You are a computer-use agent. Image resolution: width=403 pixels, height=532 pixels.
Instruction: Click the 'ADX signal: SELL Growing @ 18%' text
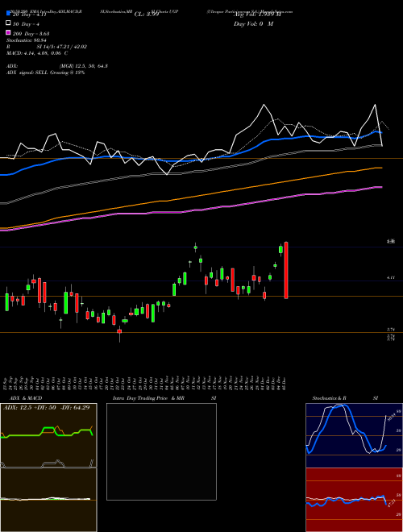pyautogui.click(x=45, y=73)
